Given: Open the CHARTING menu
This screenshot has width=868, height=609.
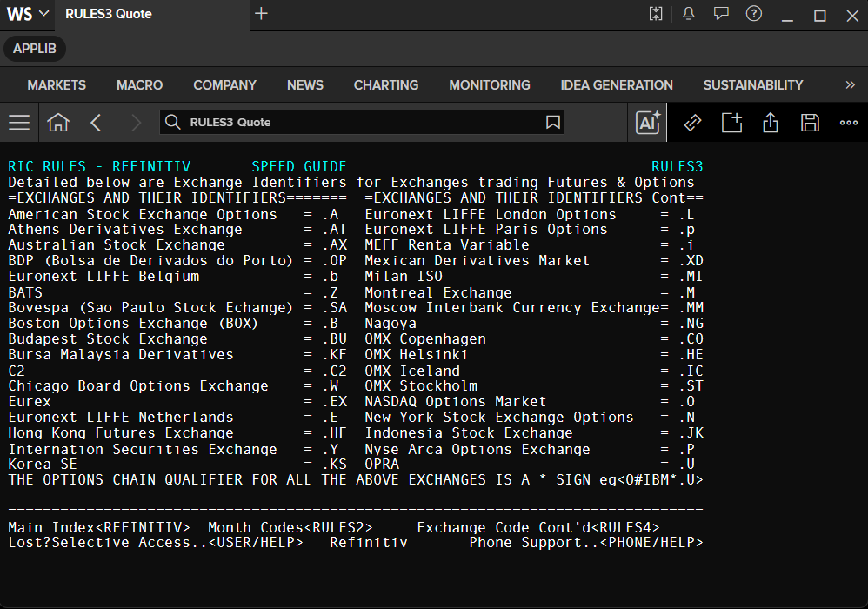Looking at the screenshot, I should click(386, 85).
